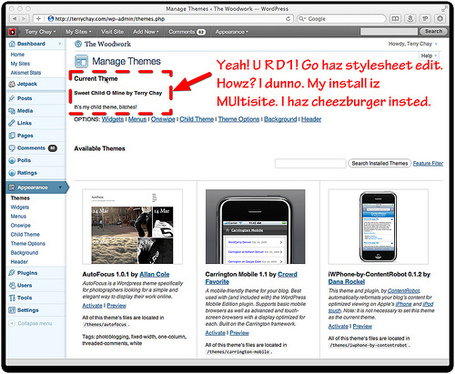This screenshot has width=455, height=374.
Task: Click the Pages sidebar icon
Action: click(x=12, y=135)
